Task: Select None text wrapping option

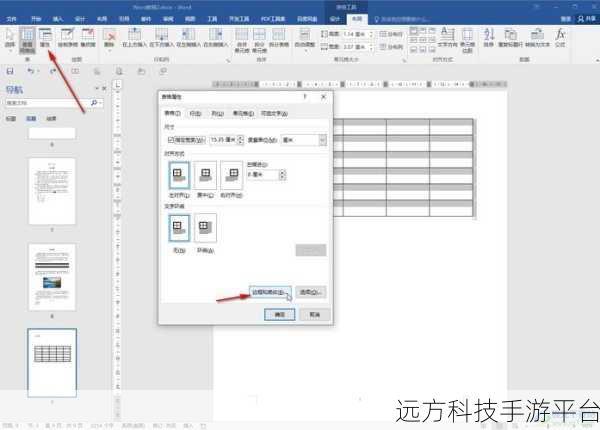Action: pos(179,228)
